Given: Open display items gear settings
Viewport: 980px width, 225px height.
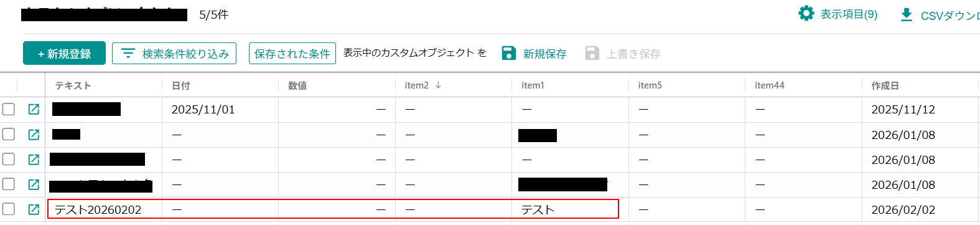Looking at the screenshot, I should click(x=806, y=14).
